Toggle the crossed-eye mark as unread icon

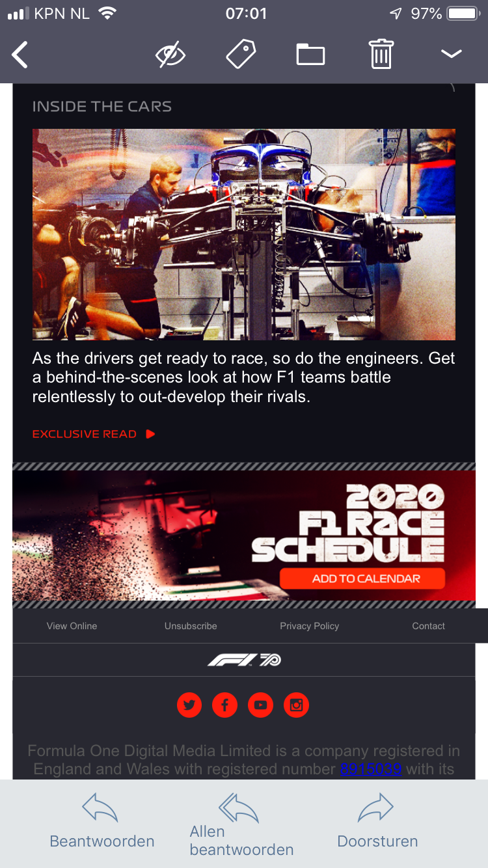(170, 55)
